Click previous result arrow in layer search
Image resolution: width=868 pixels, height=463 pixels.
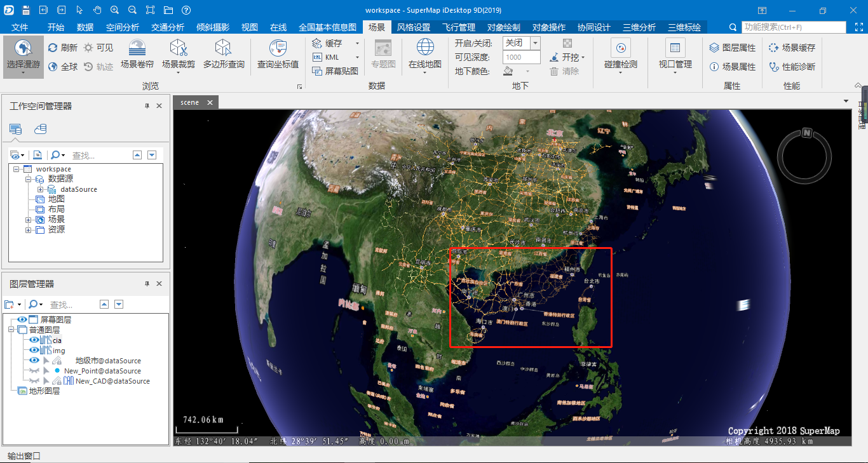pos(104,304)
